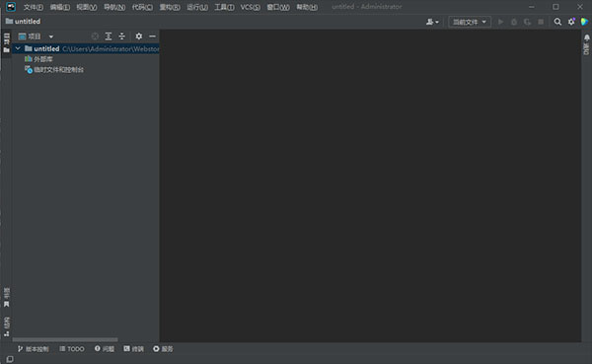Screen dimensions: 592x364
Task: Open the VCS(S) menu
Action: point(250,7)
